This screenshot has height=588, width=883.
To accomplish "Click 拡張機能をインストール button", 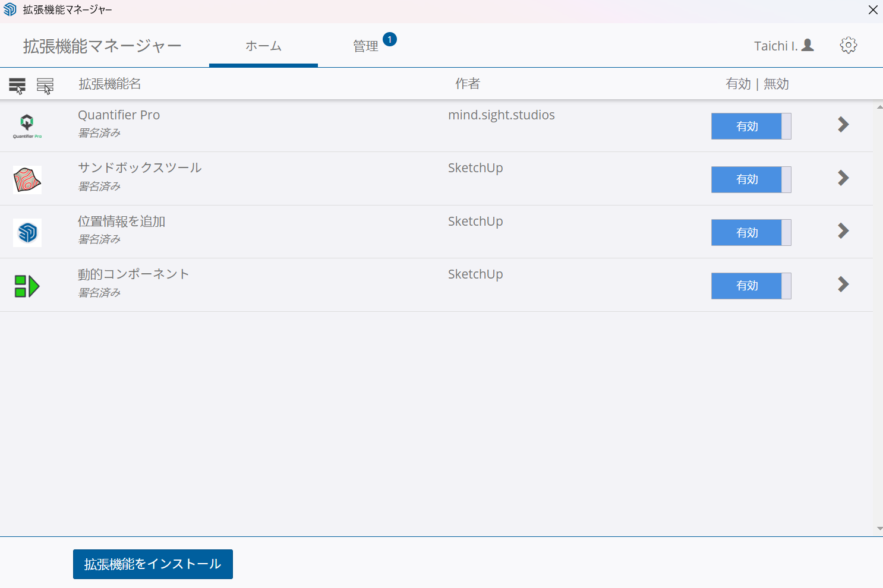I will [153, 564].
